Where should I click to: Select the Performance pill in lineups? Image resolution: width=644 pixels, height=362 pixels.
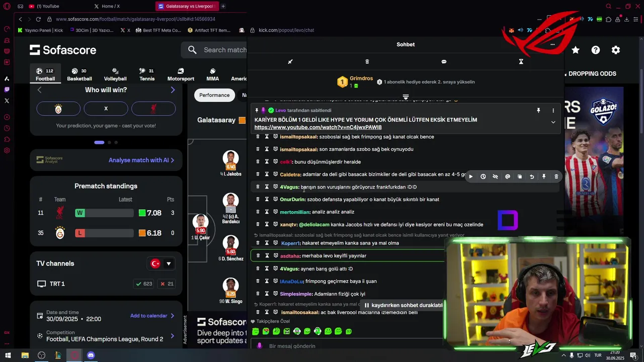pyautogui.click(x=214, y=95)
